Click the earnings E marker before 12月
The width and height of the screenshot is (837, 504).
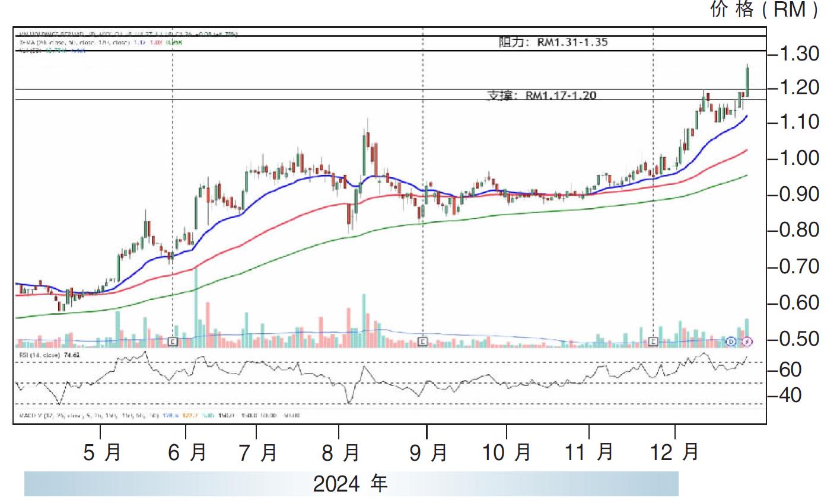653,342
